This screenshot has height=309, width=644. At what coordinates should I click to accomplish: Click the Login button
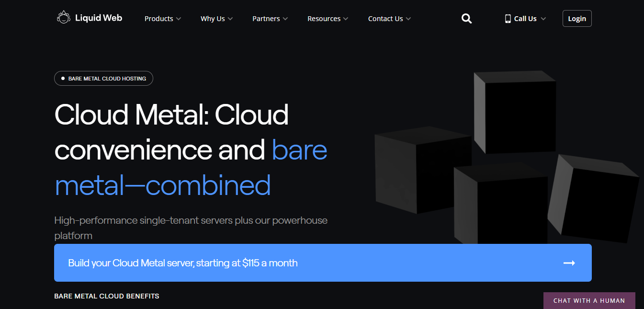click(x=577, y=18)
